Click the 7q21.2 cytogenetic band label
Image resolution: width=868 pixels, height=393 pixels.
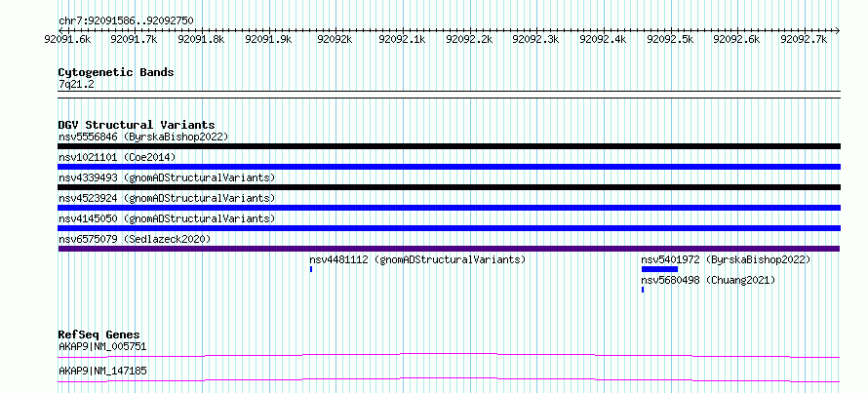[x=74, y=84]
